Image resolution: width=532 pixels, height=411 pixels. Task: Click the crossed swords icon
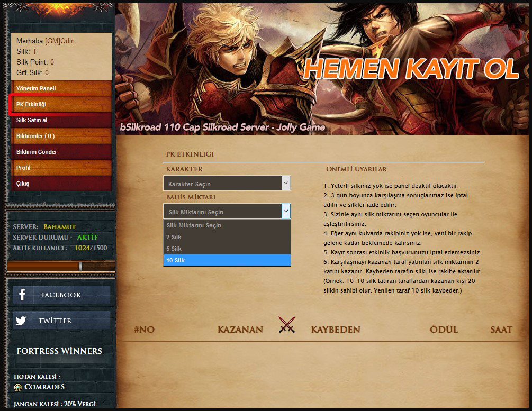click(x=287, y=325)
